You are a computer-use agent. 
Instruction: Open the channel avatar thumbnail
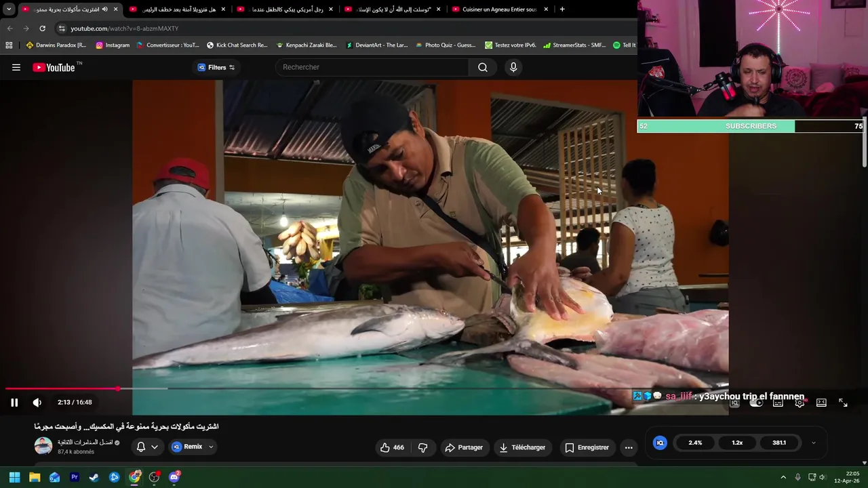(43, 446)
